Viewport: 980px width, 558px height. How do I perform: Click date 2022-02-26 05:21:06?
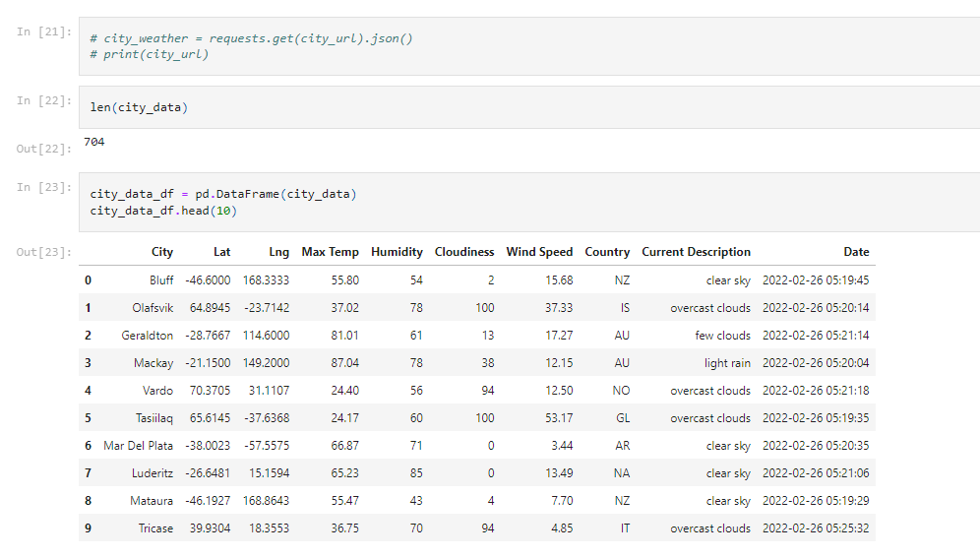pyautogui.click(x=816, y=473)
